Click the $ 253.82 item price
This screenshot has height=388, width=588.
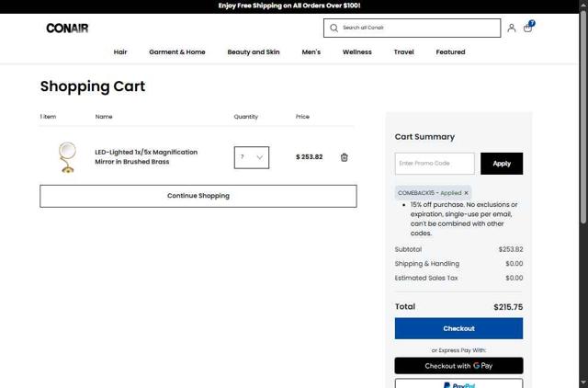[309, 157]
